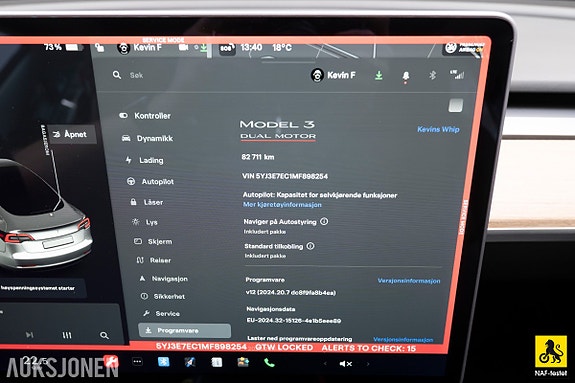Click the Søk search field
The image size is (575, 383).
pyautogui.click(x=136, y=75)
